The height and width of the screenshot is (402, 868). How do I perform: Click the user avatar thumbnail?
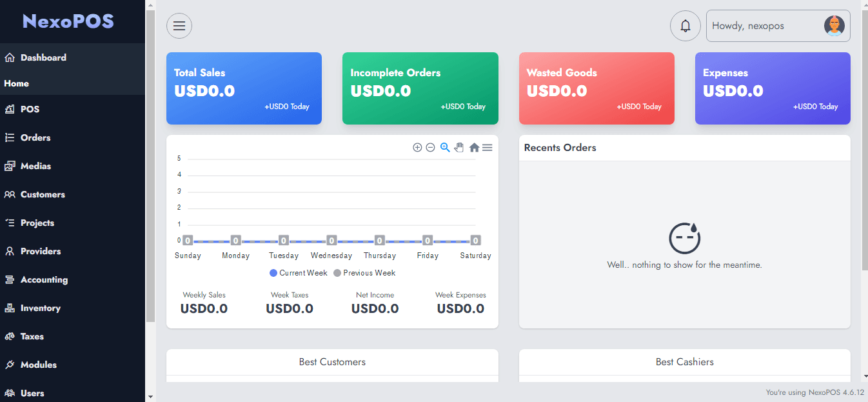pos(834,26)
